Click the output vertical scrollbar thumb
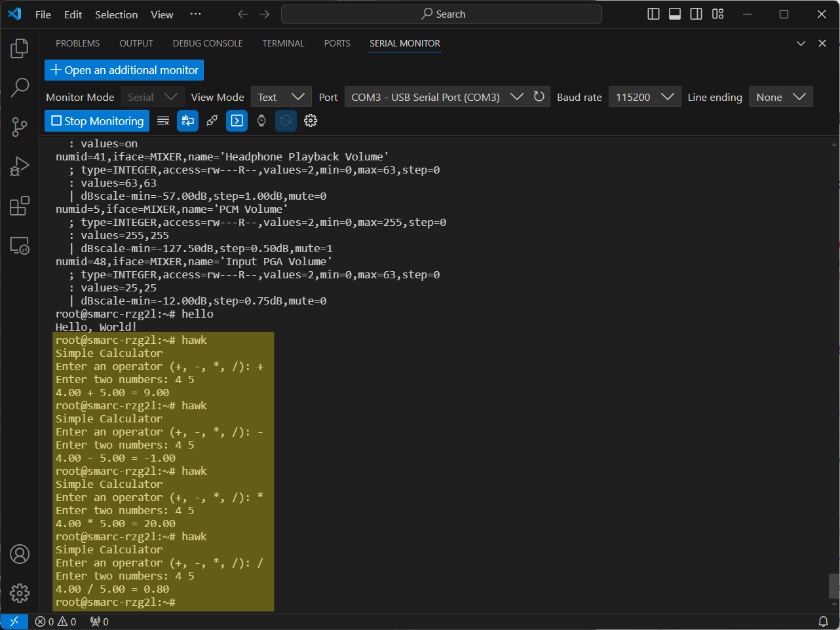Image resolution: width=840 pixels, height=630 pixels. tap(834, 585)
